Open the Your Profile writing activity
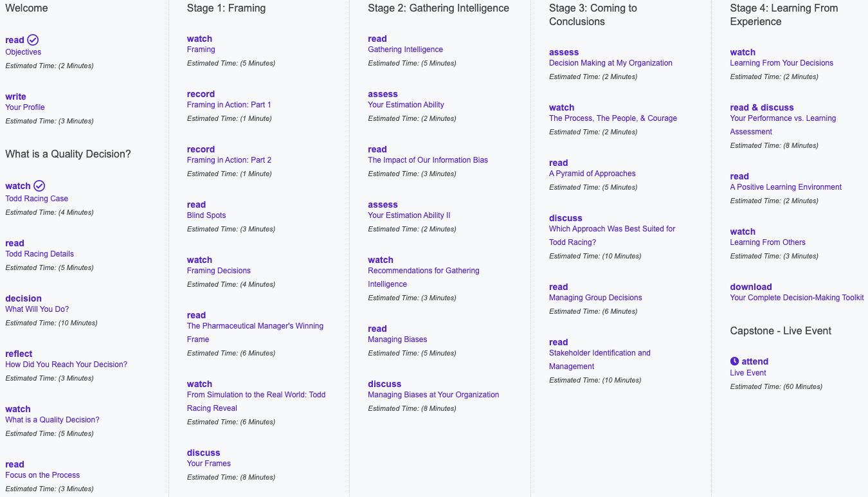The height and width of the screenshot is (497, 868). [x=25, y=107]
